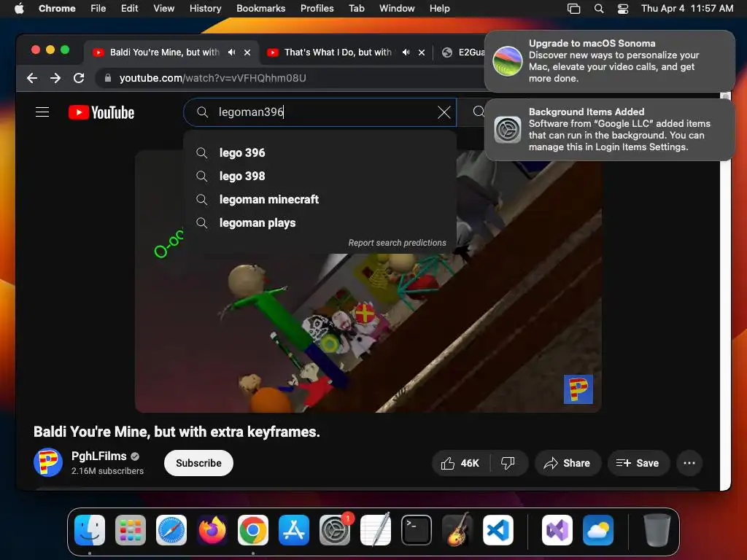Dislike the video with thumbs down
This screenshot has height=560, width=747.
click(x=508, y=463)
